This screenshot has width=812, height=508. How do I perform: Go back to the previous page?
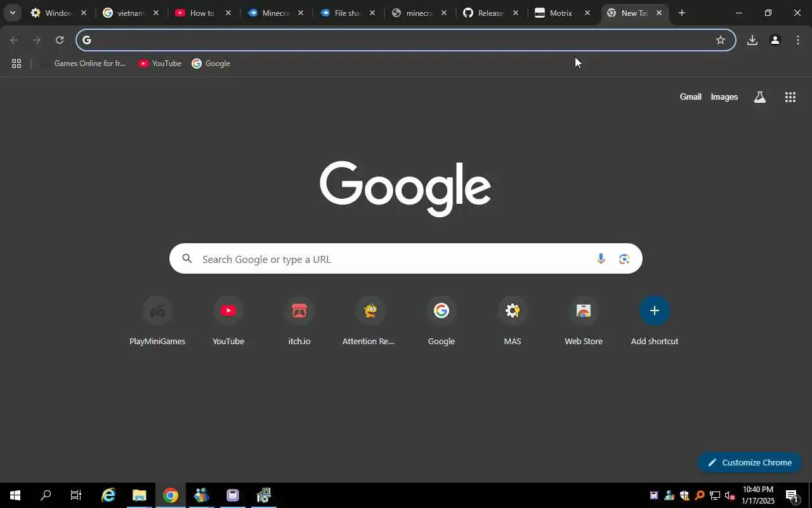pos(14,40)
